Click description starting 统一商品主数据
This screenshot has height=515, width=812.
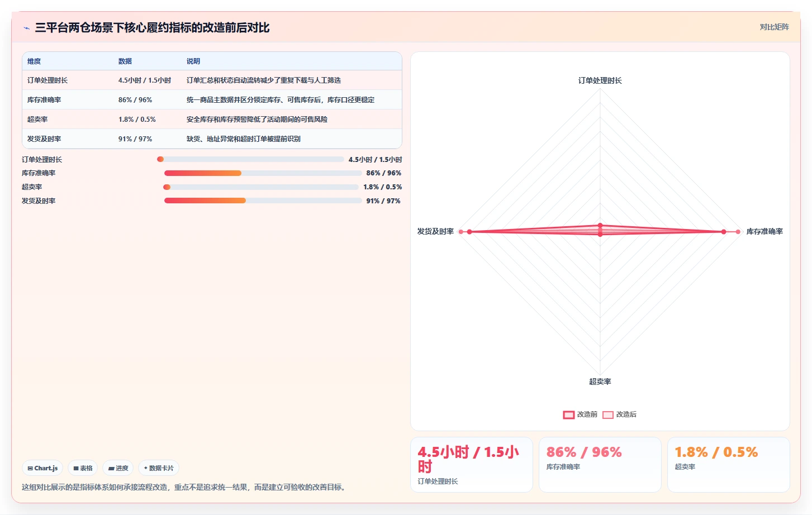click(x=281, y=100)
